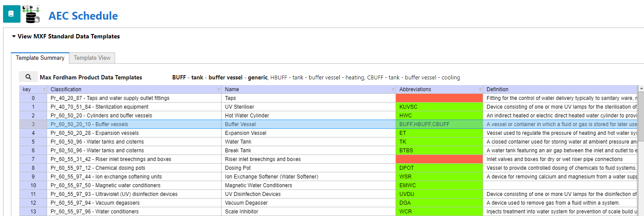Click the teal book icon button
Image resolution: width=644 pixels, height=216 pixels.
click(11, 14)
